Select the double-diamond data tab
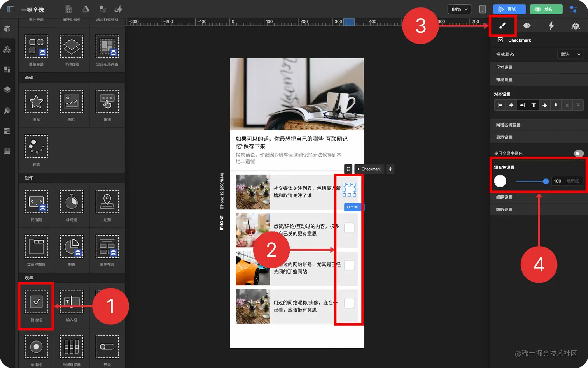The image size is (588, 368). pyautogui.click(x=527, y=26)
